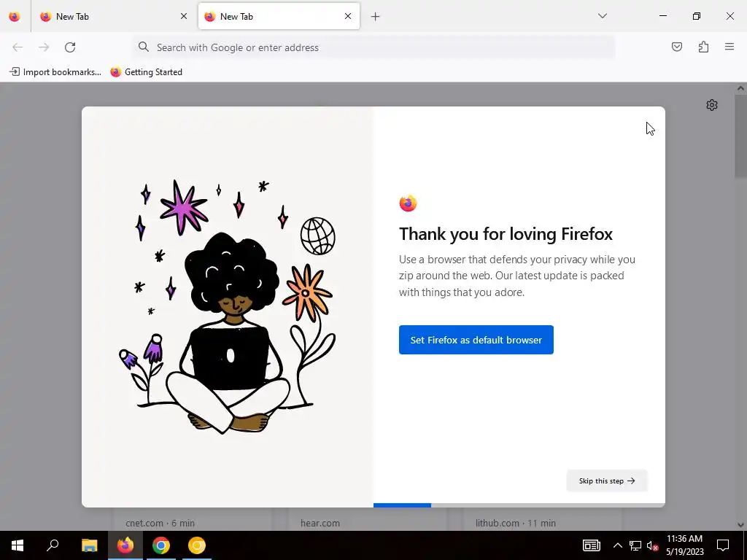747x560 pixels.
Task: Open new tab personalize gear icon
Action: pyautogui.click(x=712, y=105)
